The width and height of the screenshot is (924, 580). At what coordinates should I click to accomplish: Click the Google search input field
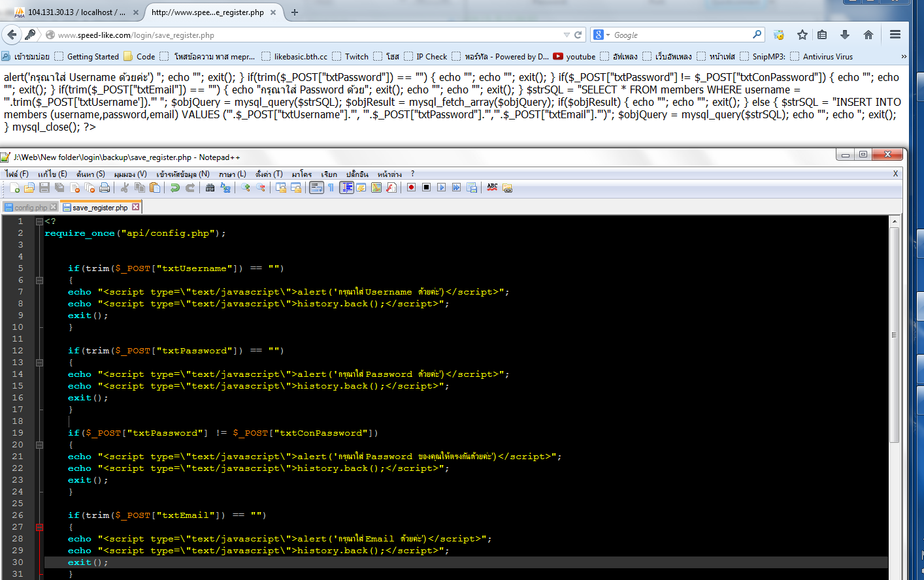(682, 35)
